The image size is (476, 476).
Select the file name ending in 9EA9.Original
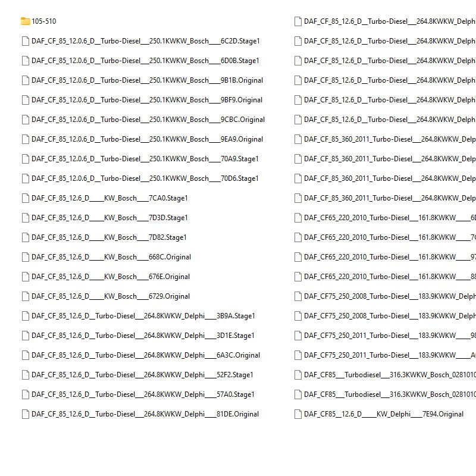pyautogui.click(x=147, y=139)
